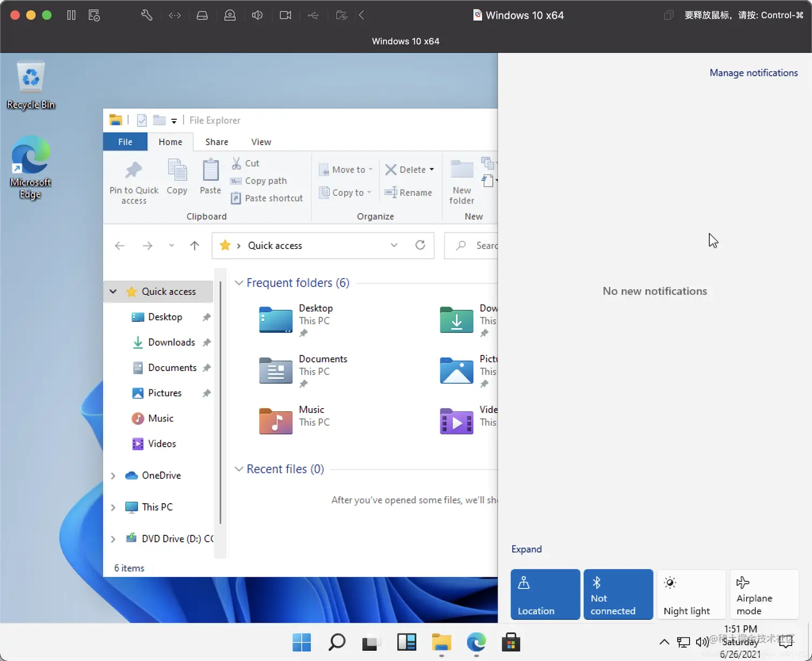Viewport: 812px width, 661px height.
Task: Switch to the Share ribbon tab
Action: click(217, 142)
